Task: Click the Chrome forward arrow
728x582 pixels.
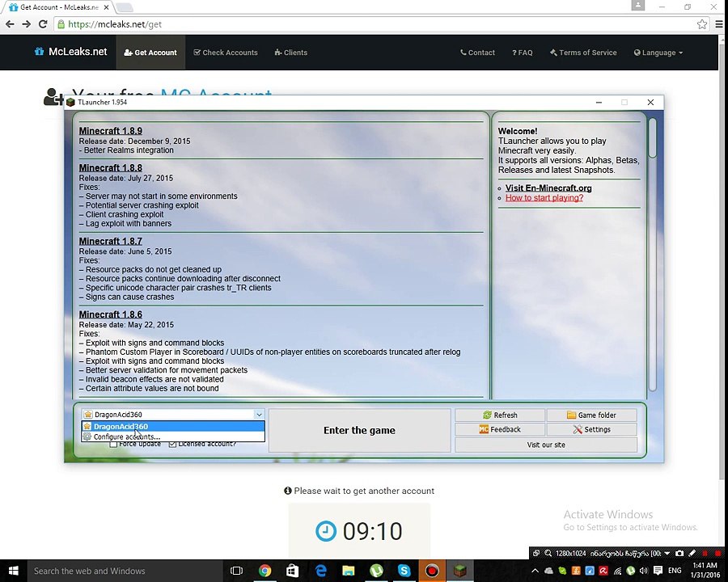Action: coord(27,24)
